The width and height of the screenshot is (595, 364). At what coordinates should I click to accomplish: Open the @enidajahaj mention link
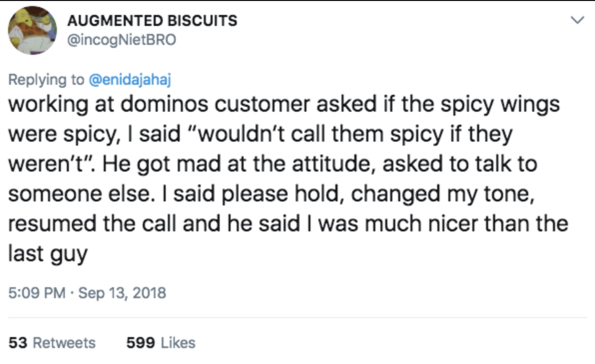click(130, 79)
